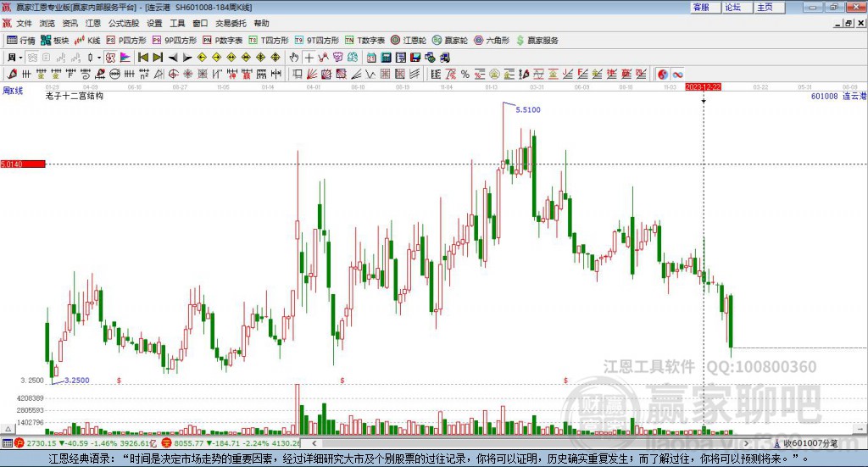Expand the candlestick style dropdown arrow
The width and height of the screenshot is (868, 467).
tap(99, 58)
